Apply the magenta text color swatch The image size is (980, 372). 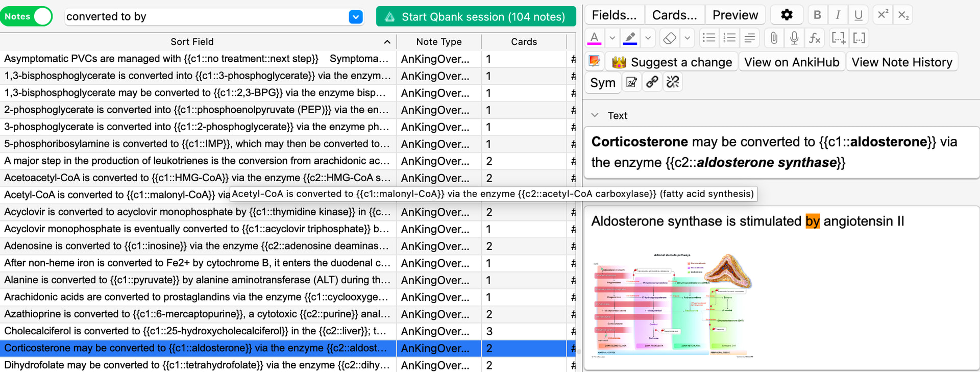click(595, 38)
